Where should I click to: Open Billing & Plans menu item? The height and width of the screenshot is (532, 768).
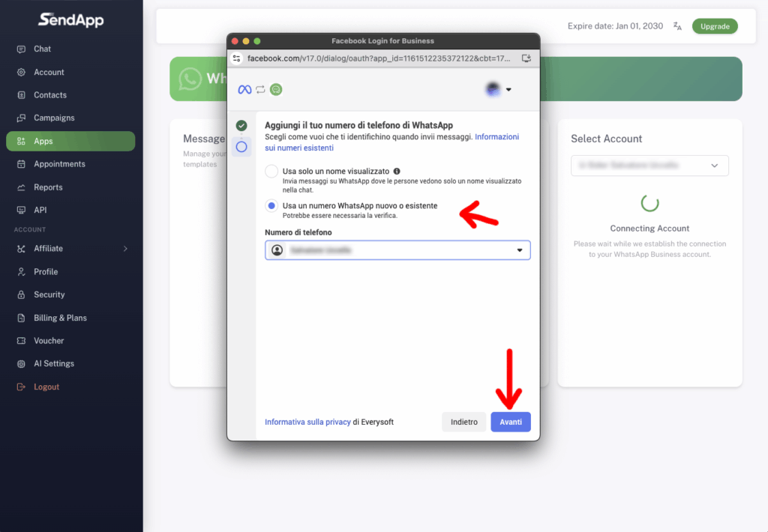pos(60,318)
